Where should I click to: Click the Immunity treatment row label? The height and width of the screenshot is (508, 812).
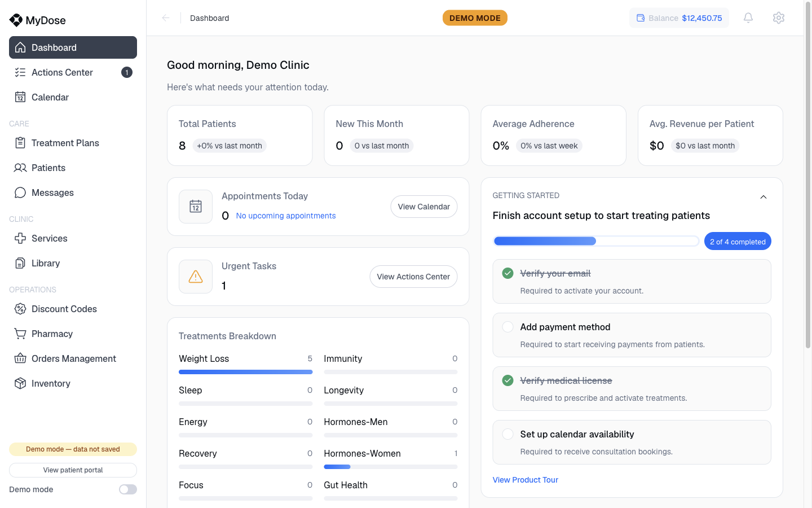343,358
